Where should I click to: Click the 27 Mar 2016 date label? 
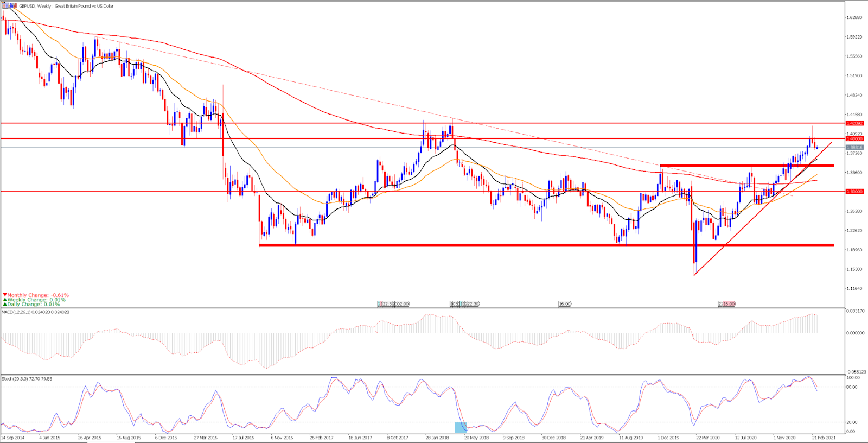(x=206, y=438)
